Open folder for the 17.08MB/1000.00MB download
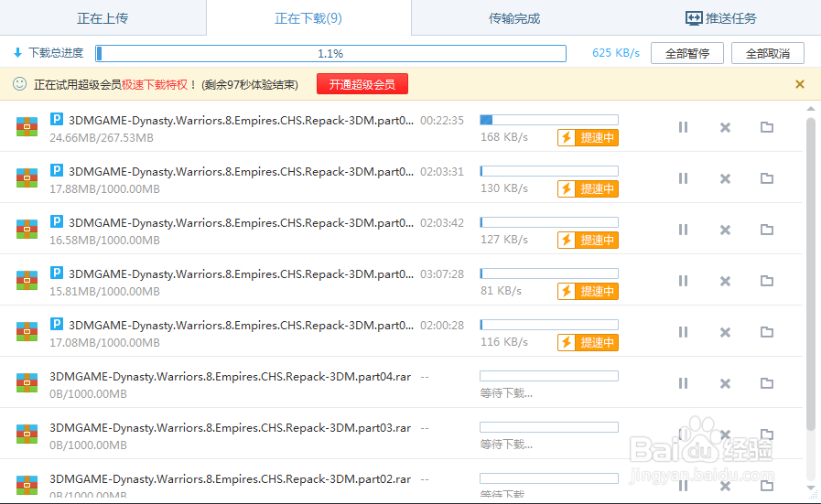 (767, 332)
